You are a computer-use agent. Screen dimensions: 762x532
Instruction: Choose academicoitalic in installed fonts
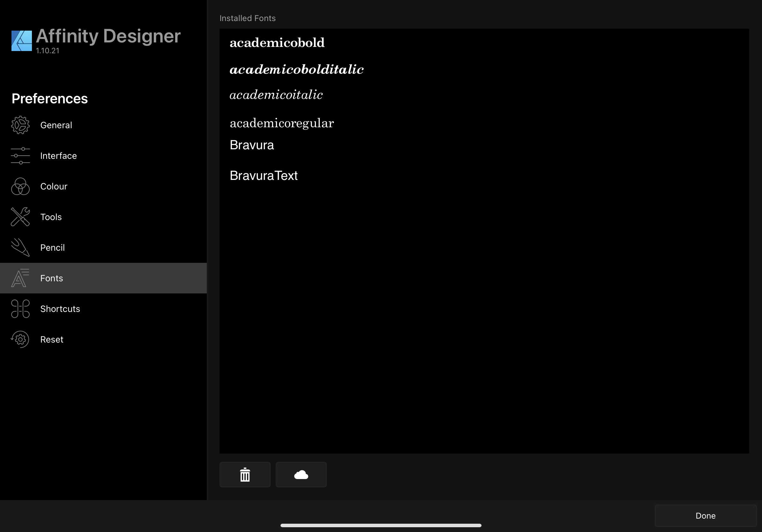pos(276,95)
